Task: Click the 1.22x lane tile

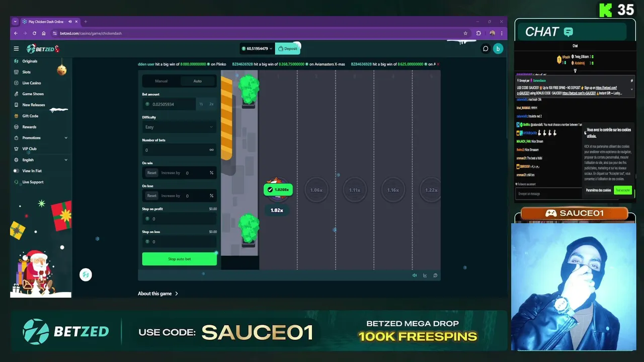Action: click(431, 190)
